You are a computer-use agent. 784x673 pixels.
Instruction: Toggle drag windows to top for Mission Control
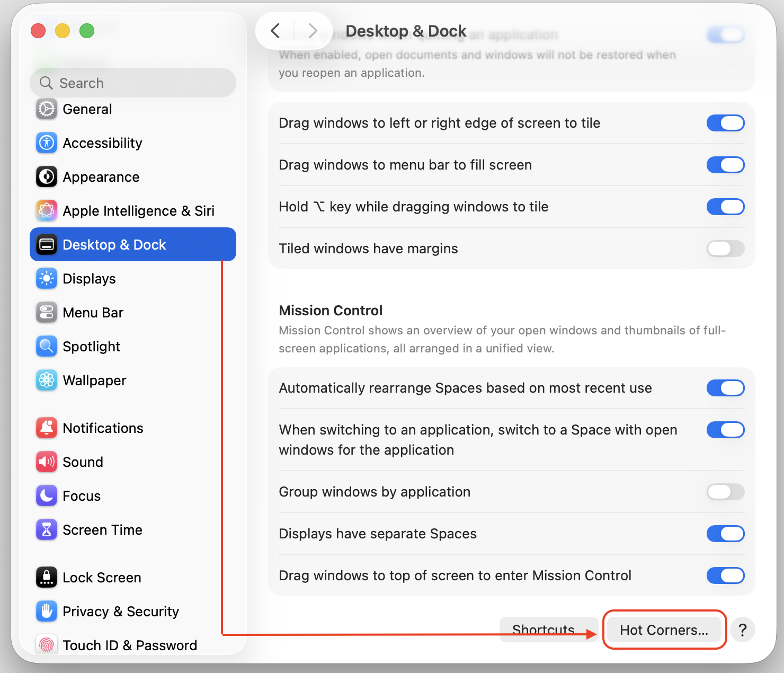pos(726,575)
